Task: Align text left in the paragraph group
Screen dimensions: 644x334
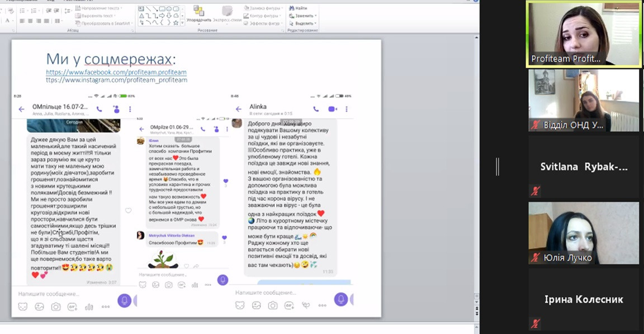Action: tap(22, 21)
